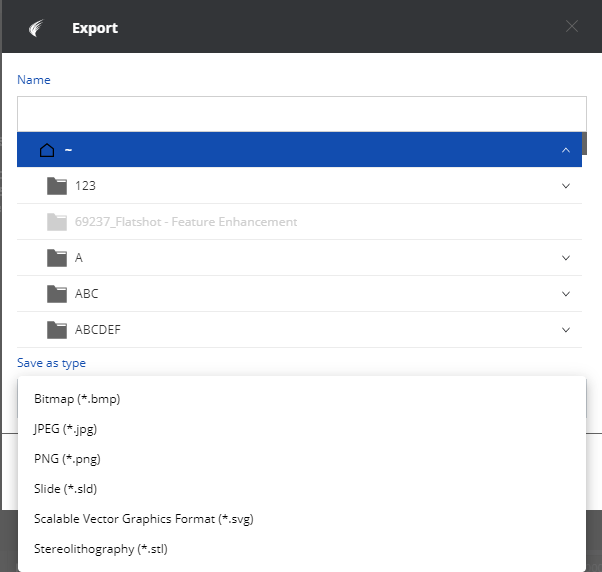Image resolution: width=602 pixels, height=572 pixels.
Task: Select JPEG (*.jpg) from type list
Action: 65,429
